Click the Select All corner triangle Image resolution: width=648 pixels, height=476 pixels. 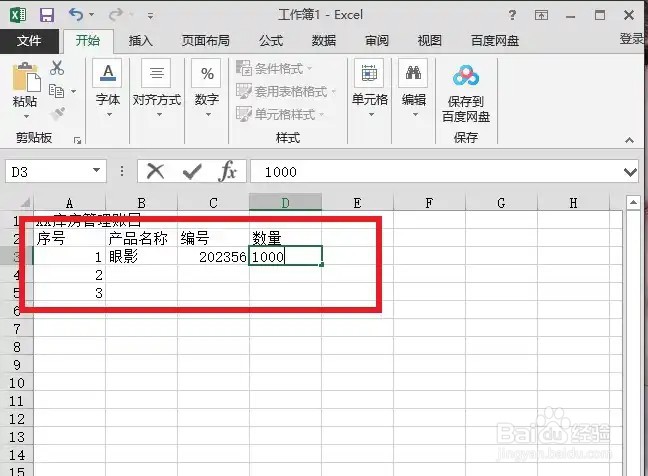click(x=24, y=202)
